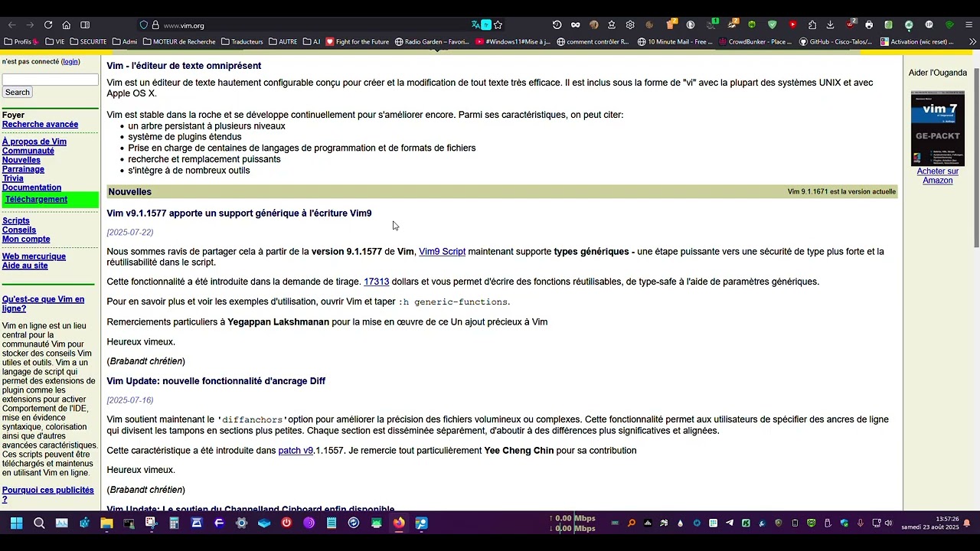Click the print icon in browser toolbar
The image size is (980, 551).
click(x=869, y=25)
